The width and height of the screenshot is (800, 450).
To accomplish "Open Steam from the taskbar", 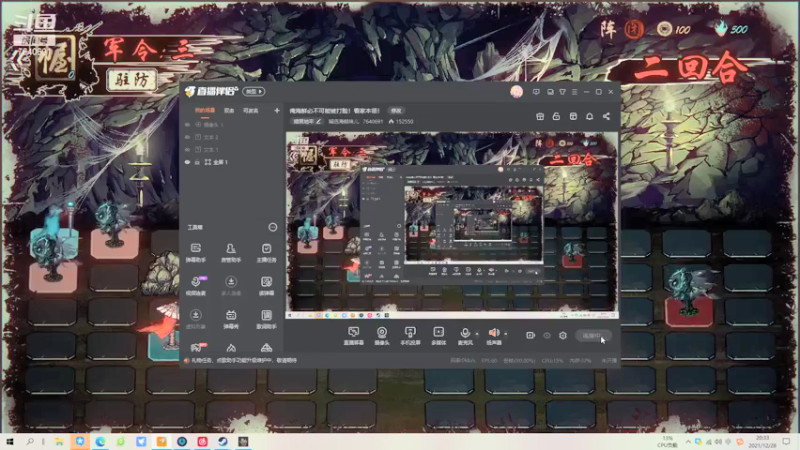I will 223,441.
